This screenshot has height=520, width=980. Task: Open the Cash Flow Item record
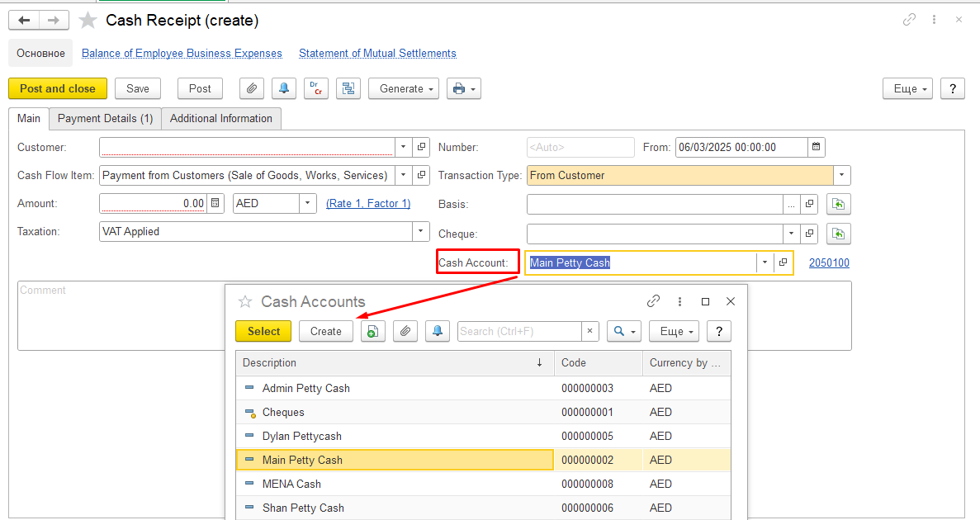pyautogui.click(x=421, y=176)
